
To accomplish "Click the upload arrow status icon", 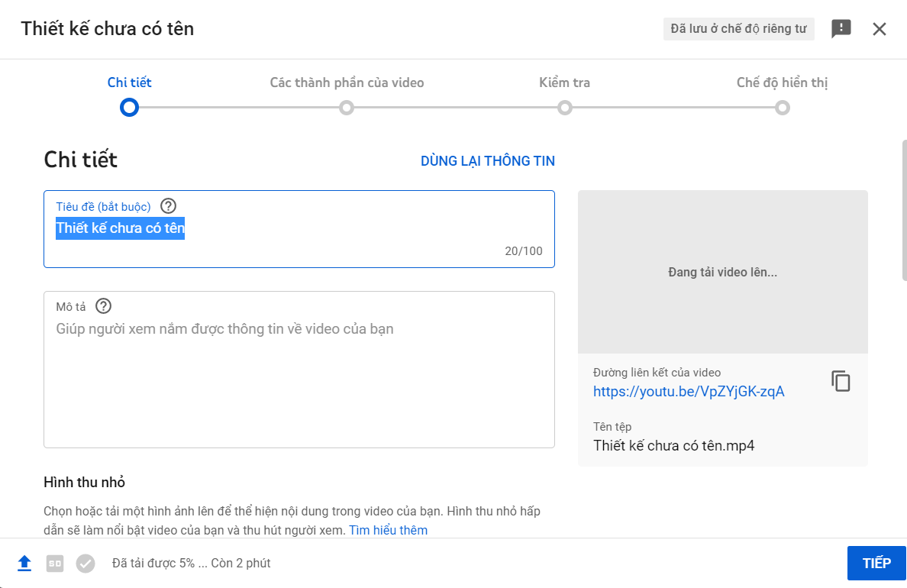I will point(24,564).
